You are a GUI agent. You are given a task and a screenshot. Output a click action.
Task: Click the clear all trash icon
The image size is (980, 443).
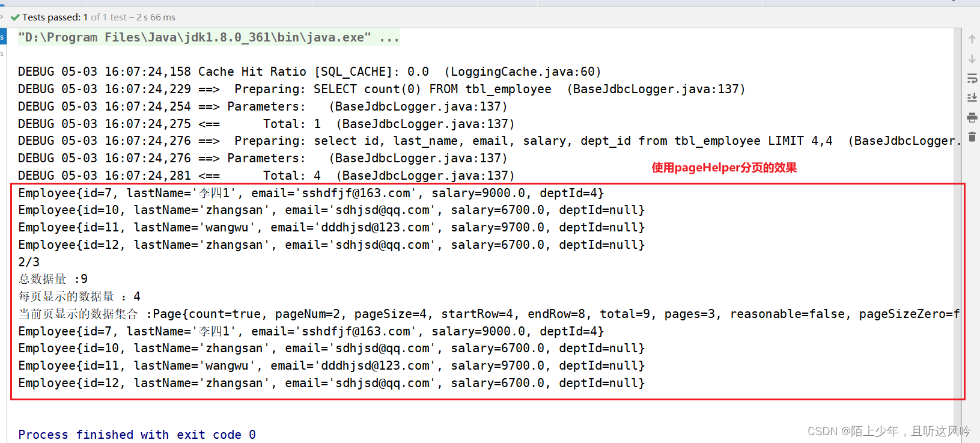[972, 137]
